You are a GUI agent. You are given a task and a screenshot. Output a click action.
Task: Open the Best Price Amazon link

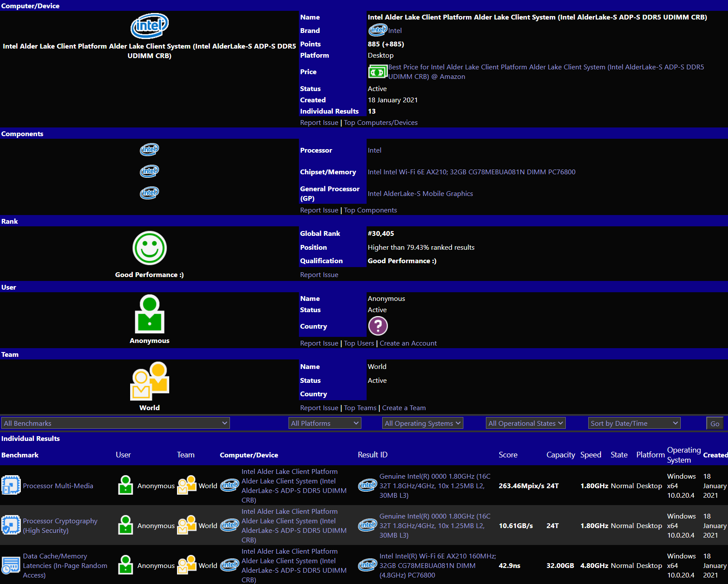pos(546,72)
